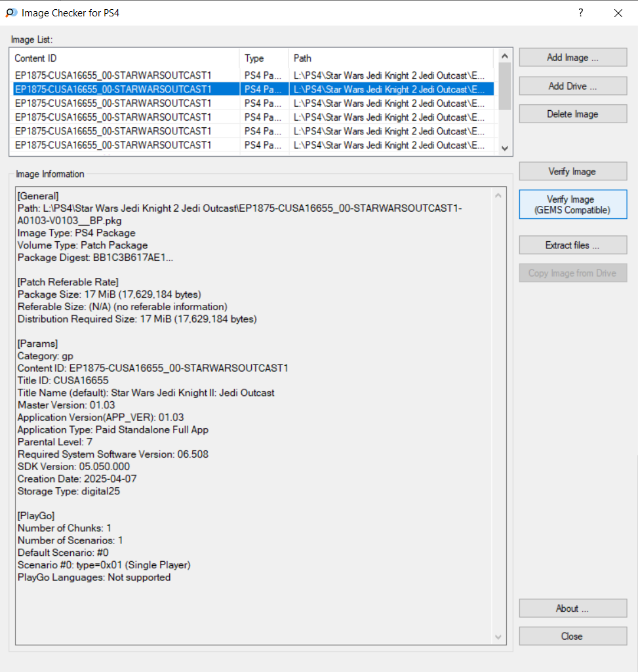Click the plain Verify Image button
This screenshot has height=672, width=638.
click(x=572, y=172)
